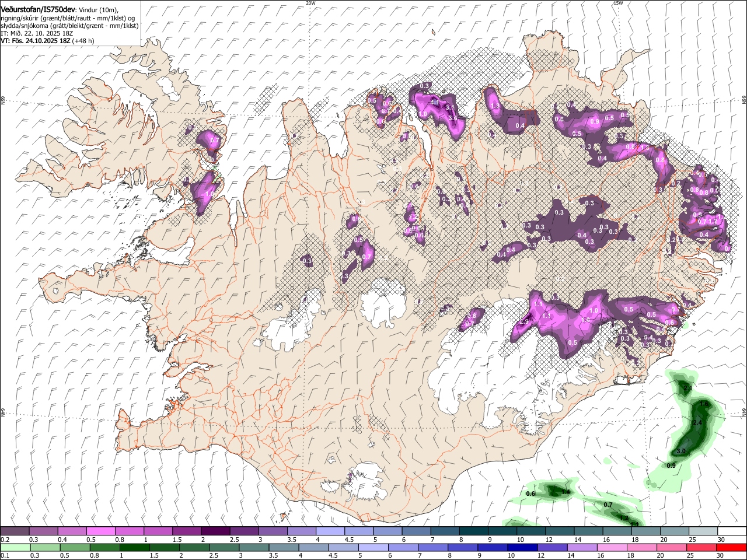Viewport: 747px width, 560px height.
Task: Click the pink rain swatch between 16 and 18
Action: pos(612,547)
